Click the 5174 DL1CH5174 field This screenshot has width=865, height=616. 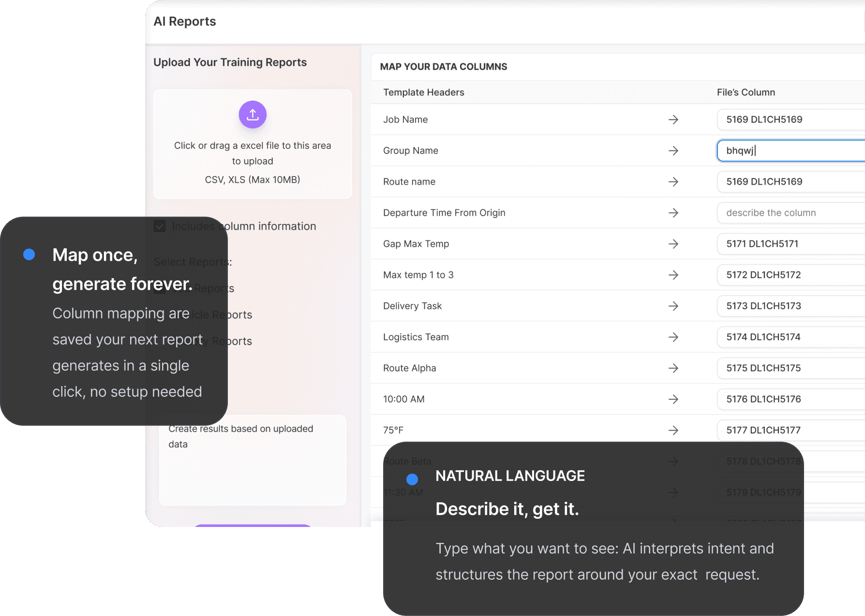(790, 337)
